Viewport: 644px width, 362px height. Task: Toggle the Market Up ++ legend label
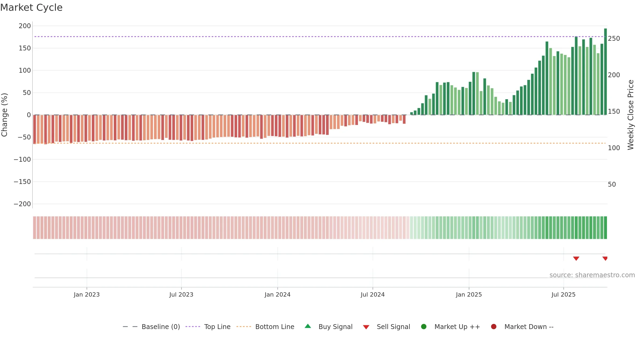coord(457,327)
